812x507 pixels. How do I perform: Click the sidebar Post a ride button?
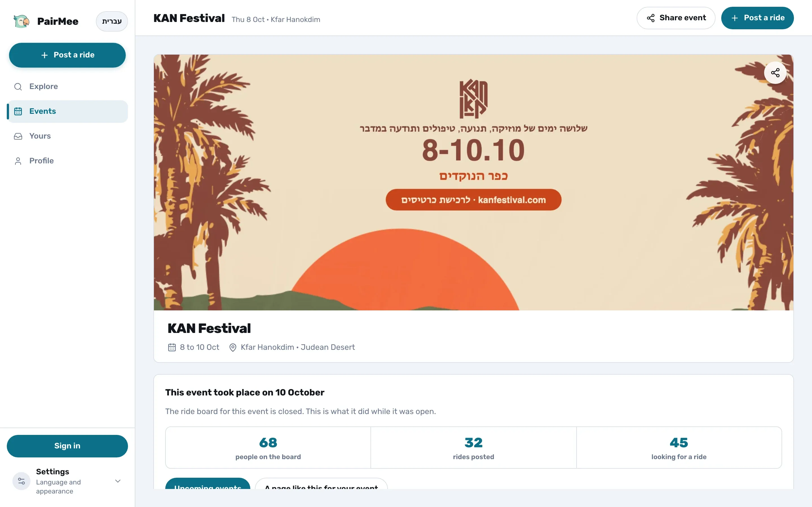pos(67,55)
